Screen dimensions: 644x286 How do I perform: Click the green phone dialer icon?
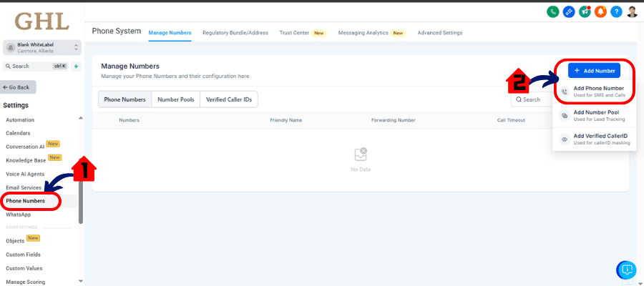point(553,12)
